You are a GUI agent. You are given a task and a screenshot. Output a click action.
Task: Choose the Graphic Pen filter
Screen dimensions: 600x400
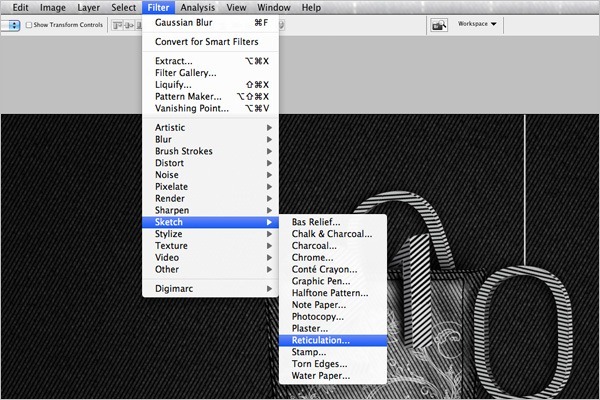tap(333, 281)
